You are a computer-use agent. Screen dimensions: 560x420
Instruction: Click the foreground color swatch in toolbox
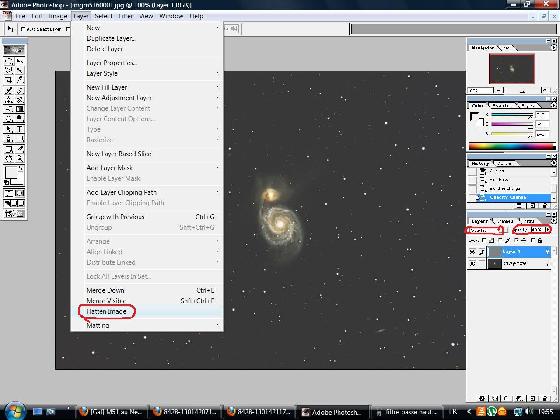tap(12, 173)
